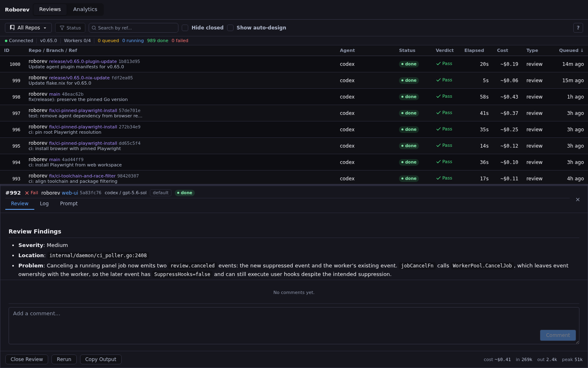This screenshot has width=588, height=368.
Task: Click the 41s elapsed value for review 997
Action: (484, 113)
